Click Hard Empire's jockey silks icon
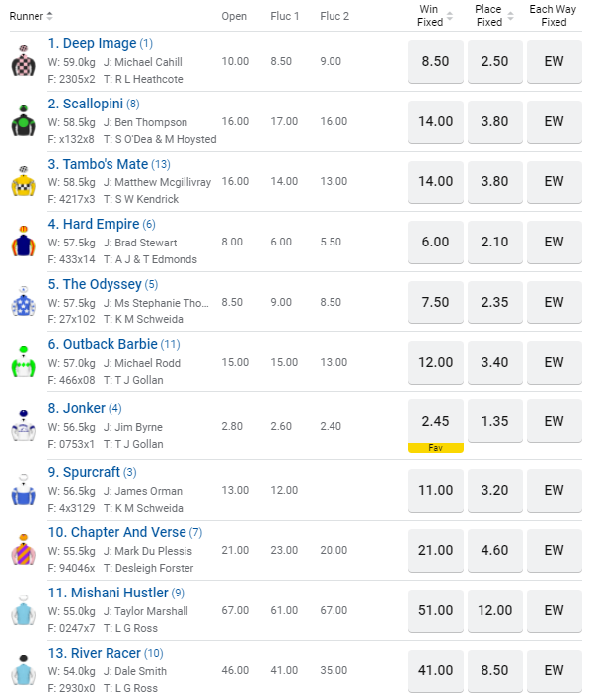This screenshot has height=700, width=593. tap(24, 242)
